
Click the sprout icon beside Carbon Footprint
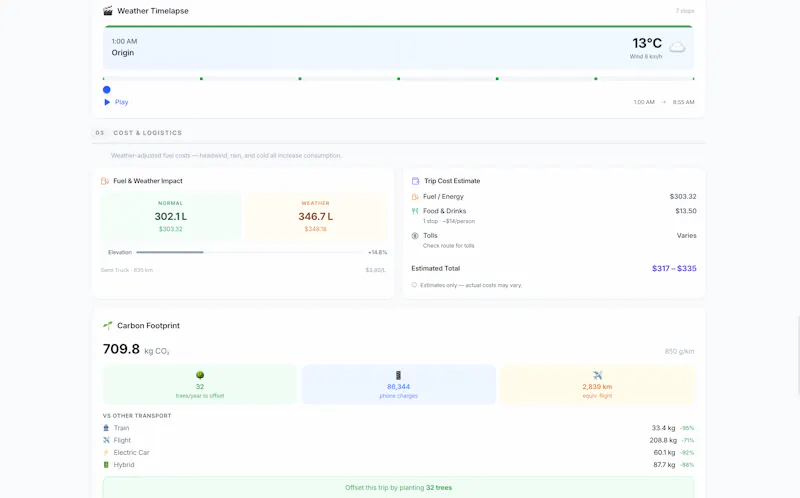[107, 325]
